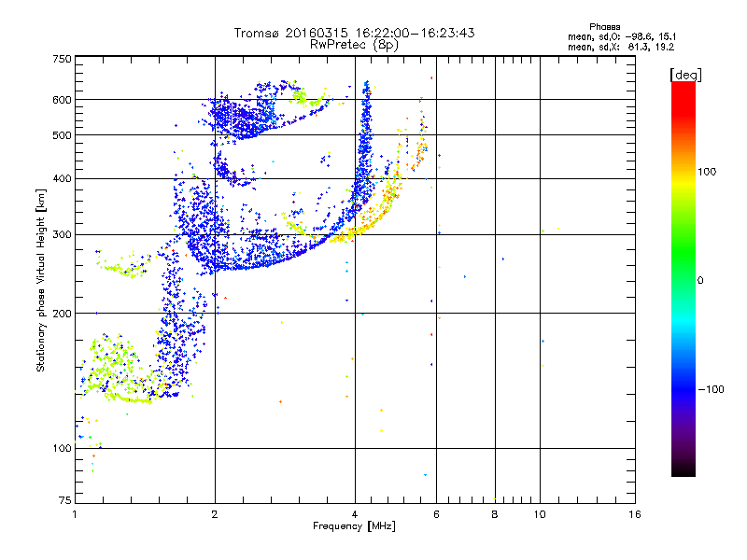Click the 'Phases' header label

point(604,27)
